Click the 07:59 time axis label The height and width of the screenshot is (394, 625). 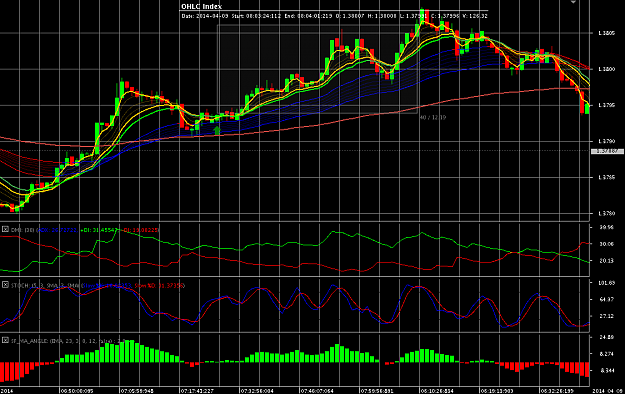tap(377, 391)
